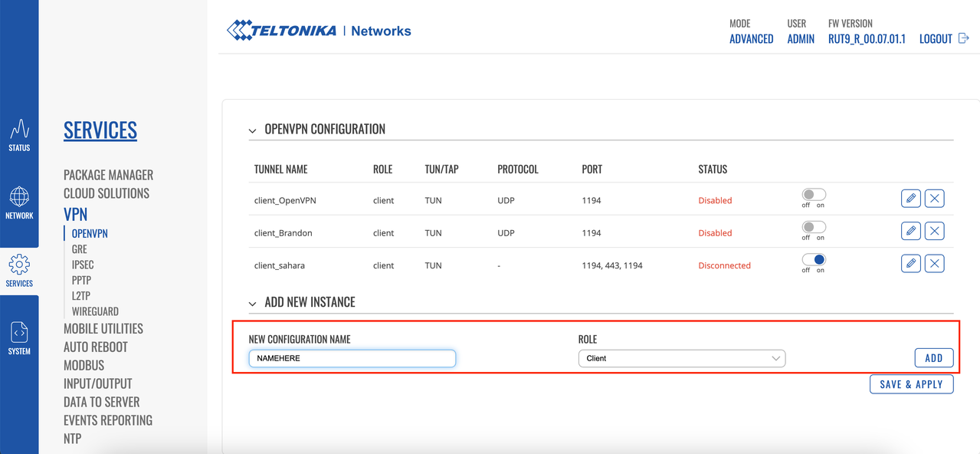Open WireGuard from the VPN submenu

pyautogui.click(x=95, y=311)
